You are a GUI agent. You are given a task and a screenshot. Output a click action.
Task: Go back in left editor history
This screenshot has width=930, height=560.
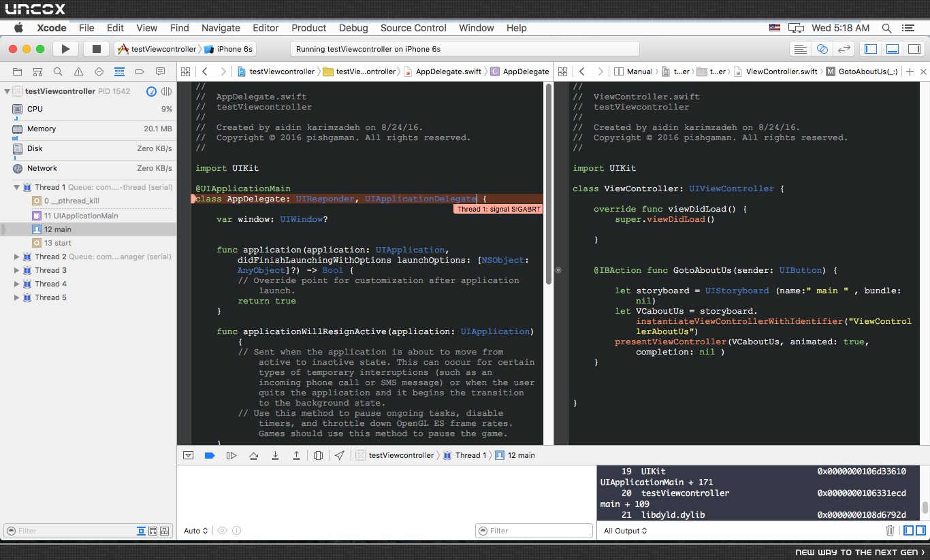tap(204, 71)
